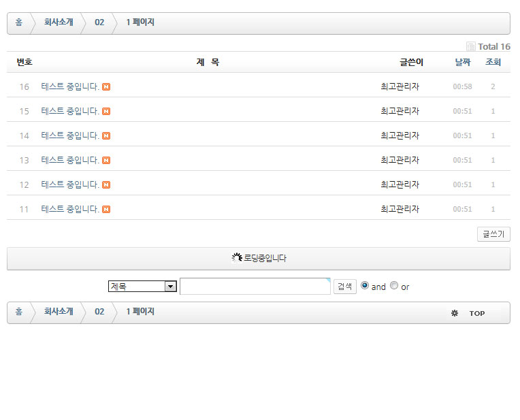Click the new-post badge on post 16
The height and width of the screenshot is (420, 520).
[x=106, y=86]
